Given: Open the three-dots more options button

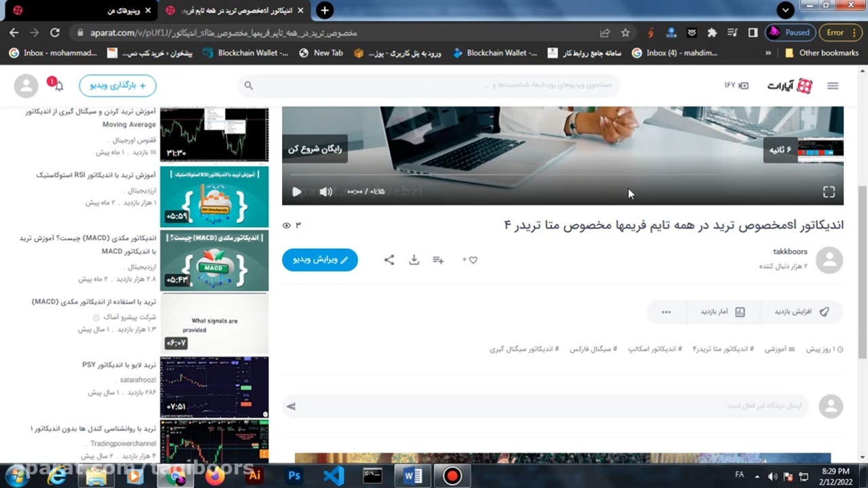Looking at the screenshot, I should (666, 312).
